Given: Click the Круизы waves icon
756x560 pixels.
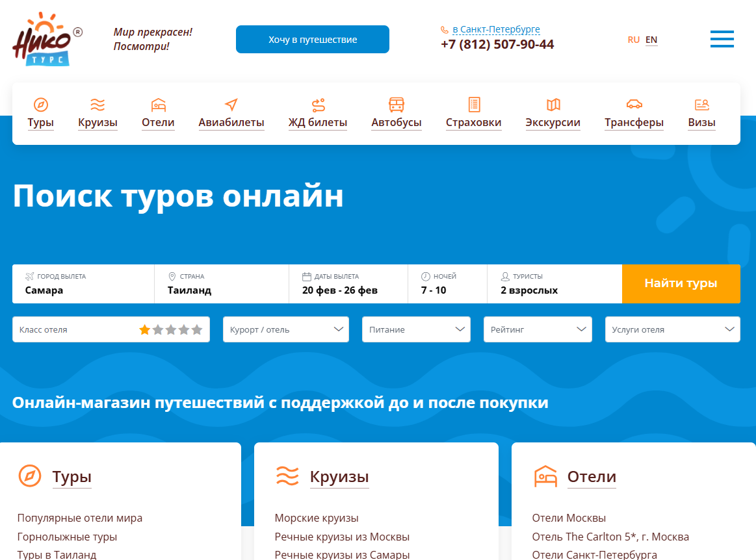Looking at the screenshot, I should [x=98, y=103].
